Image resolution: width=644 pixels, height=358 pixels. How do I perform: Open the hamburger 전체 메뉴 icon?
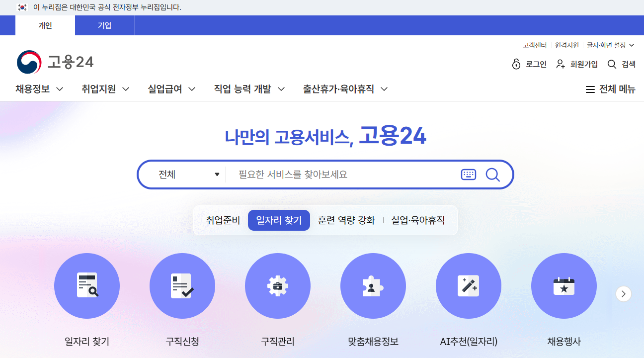click(x=590, y=89)
